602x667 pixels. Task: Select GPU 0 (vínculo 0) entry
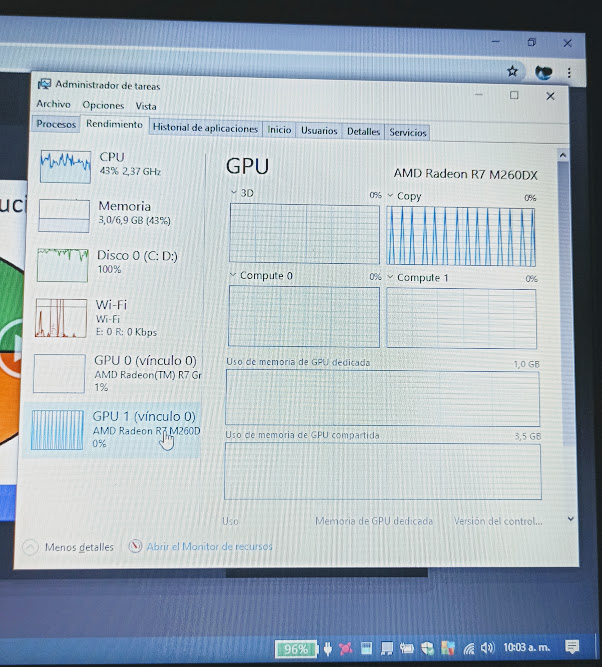[114, 373]
